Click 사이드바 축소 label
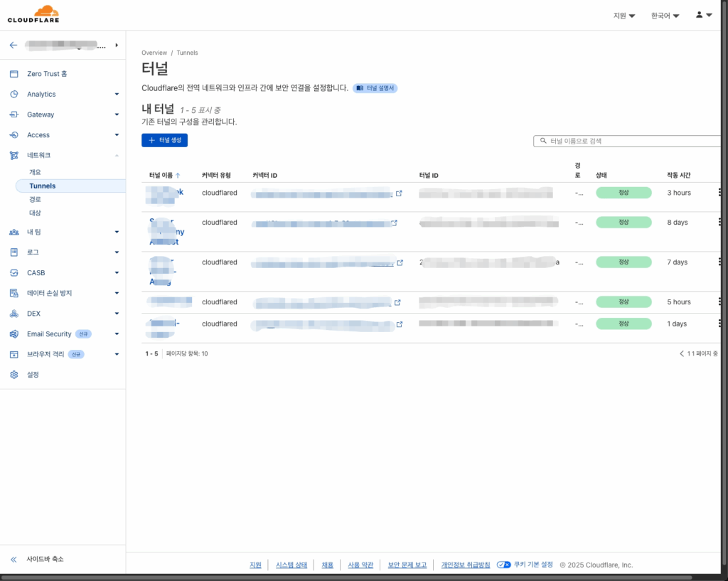The image size is (728, 581). (45, 559)
